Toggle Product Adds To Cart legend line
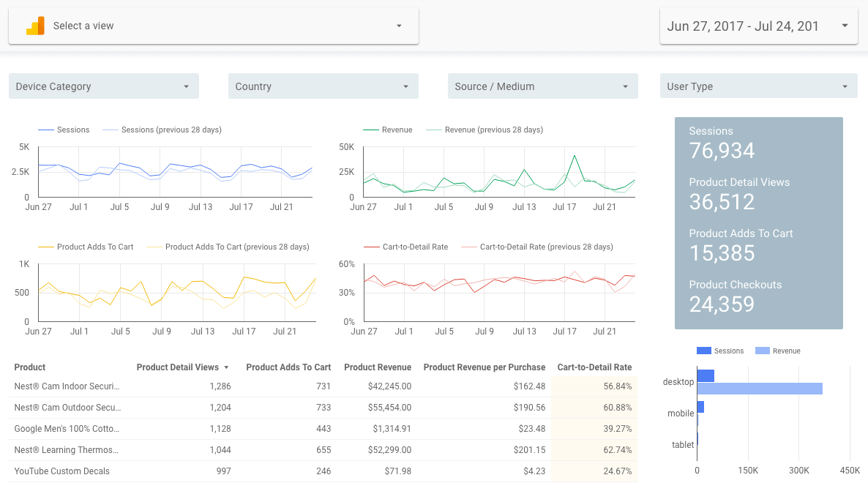Image resolution: width=868 pixels, height=494 pixels. (86, 247)
